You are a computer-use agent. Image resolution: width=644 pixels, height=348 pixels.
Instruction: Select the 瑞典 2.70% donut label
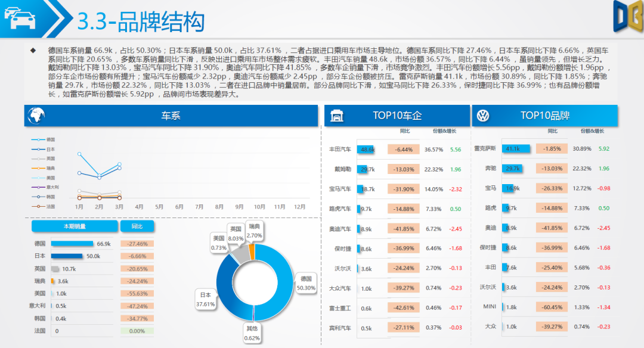[x=254, y=231]
